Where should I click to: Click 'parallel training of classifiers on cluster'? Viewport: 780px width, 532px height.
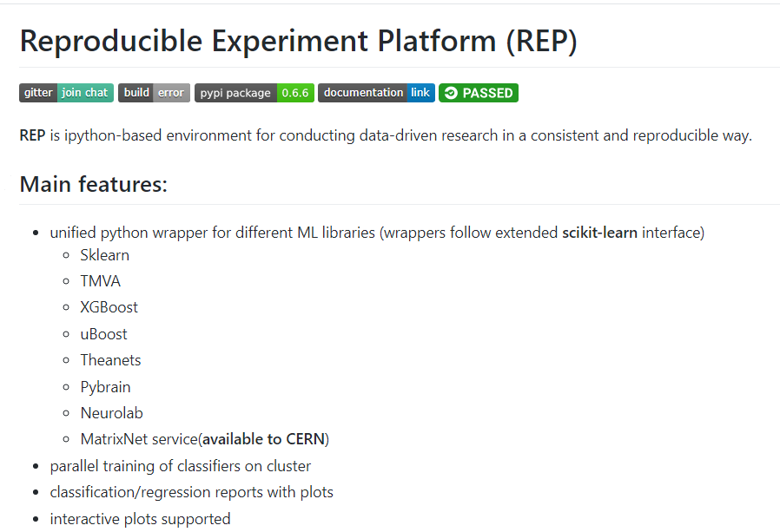tap(181, 466)
